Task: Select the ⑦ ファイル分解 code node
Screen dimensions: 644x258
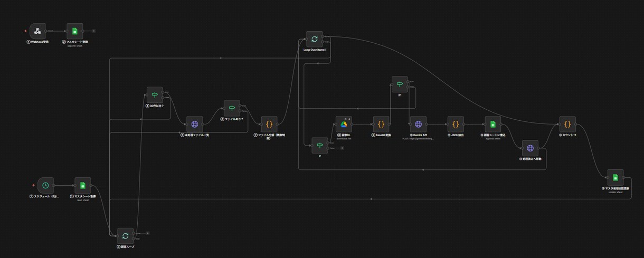Action: point(269,125)
